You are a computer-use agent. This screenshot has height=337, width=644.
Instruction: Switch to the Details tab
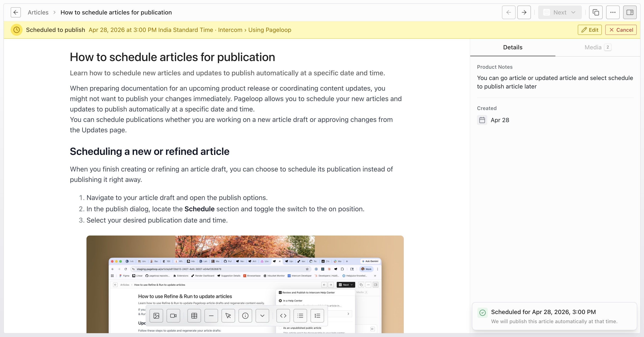[x=513, y=47]
